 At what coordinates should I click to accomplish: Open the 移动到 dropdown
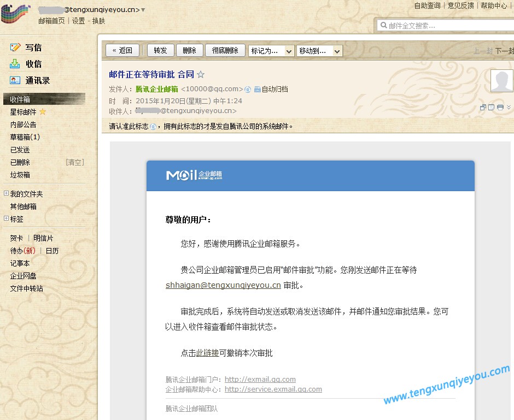click(x=319, y=51)
